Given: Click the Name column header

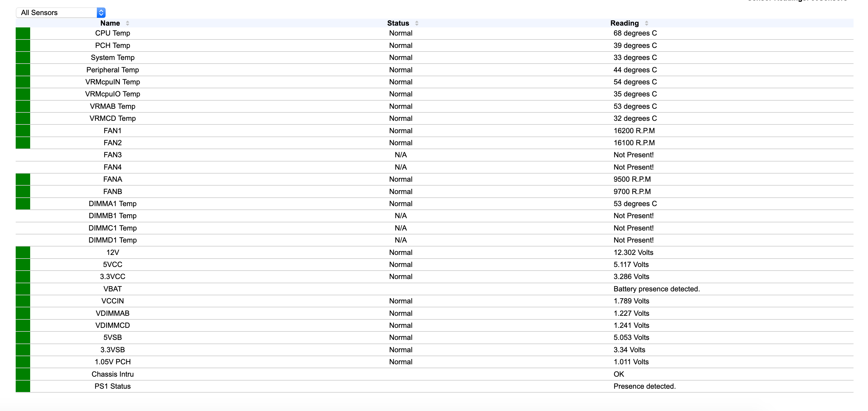Looking at the screenshot, I should pos(110,23).
